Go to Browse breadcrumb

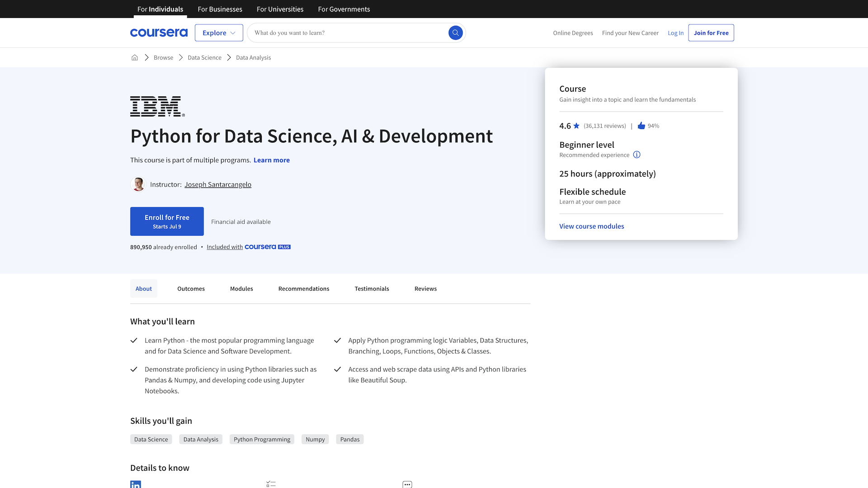(163, 57)
